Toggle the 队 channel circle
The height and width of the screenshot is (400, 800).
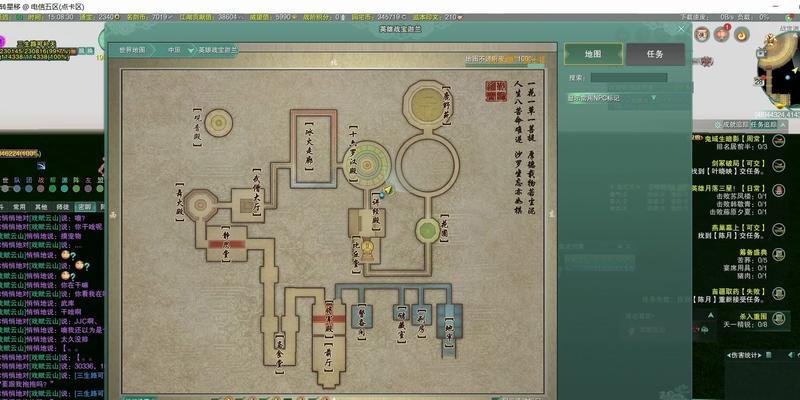(17, 188)
